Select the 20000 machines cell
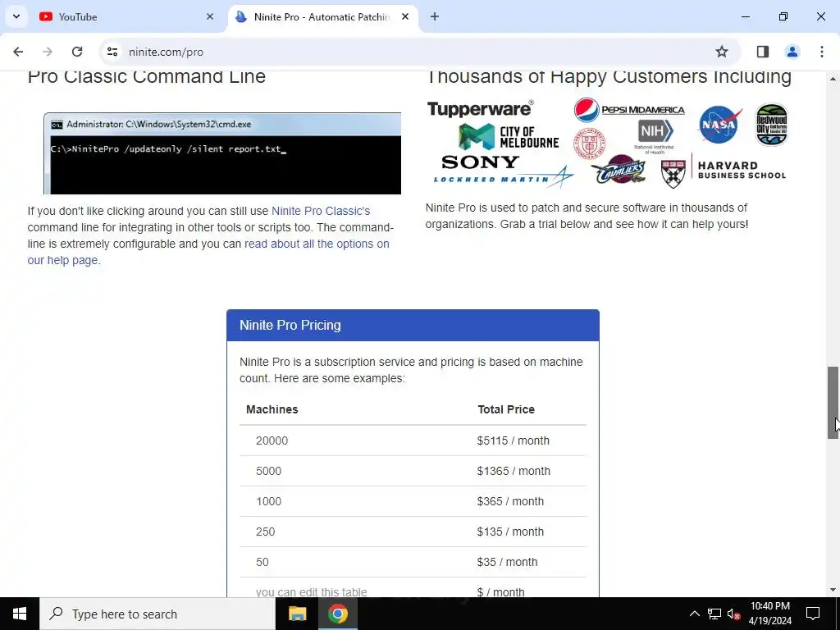840x630 pixels. [272, 441]
